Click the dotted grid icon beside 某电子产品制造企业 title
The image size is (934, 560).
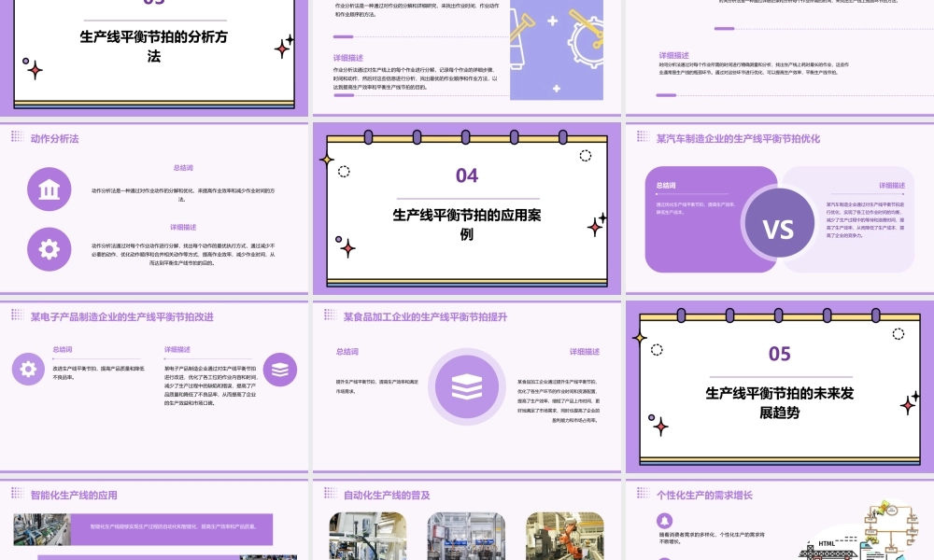[x=17, y=315]
